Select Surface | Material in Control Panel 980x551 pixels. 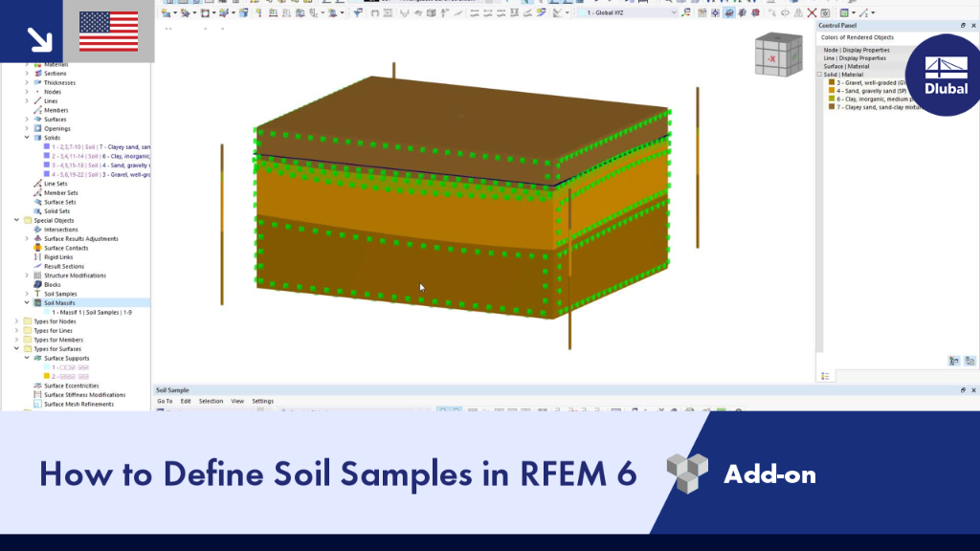846,66
